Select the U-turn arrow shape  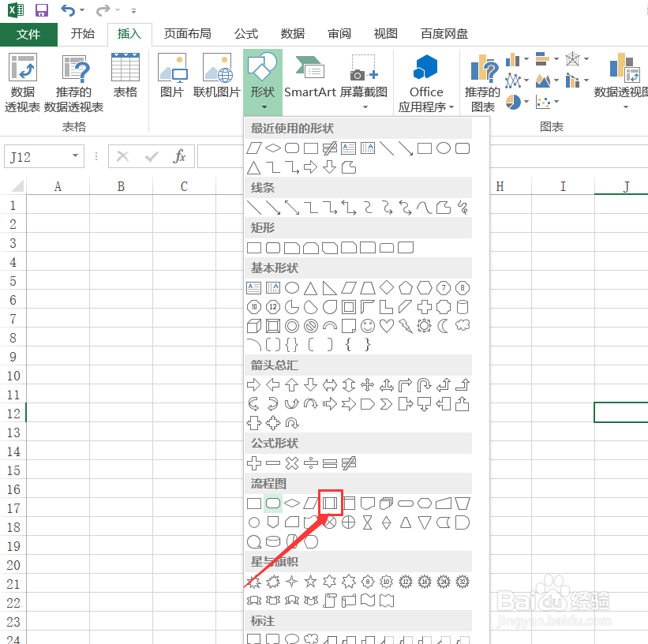pos(424,385)
